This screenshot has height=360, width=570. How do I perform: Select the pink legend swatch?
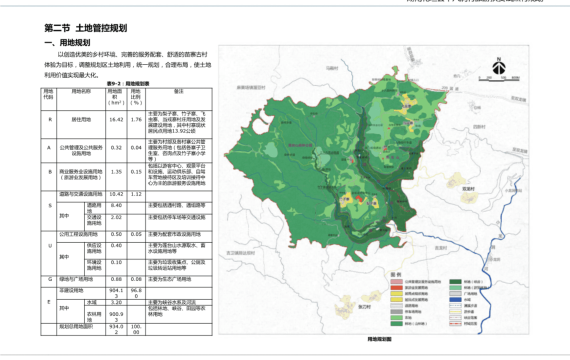click(397, 281)
